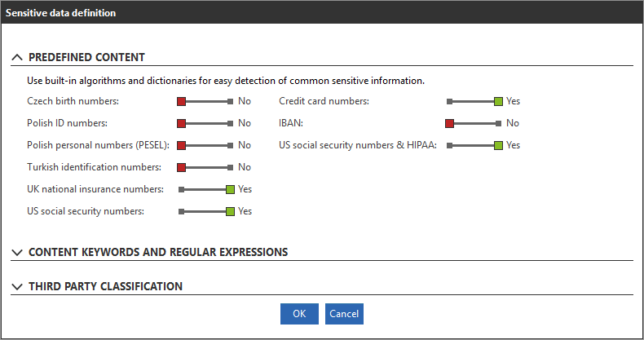Image resolution: width=644 pixels, height=340 pixels.
Task: Open the Third Party Classification heading
Action: point(105,287)
